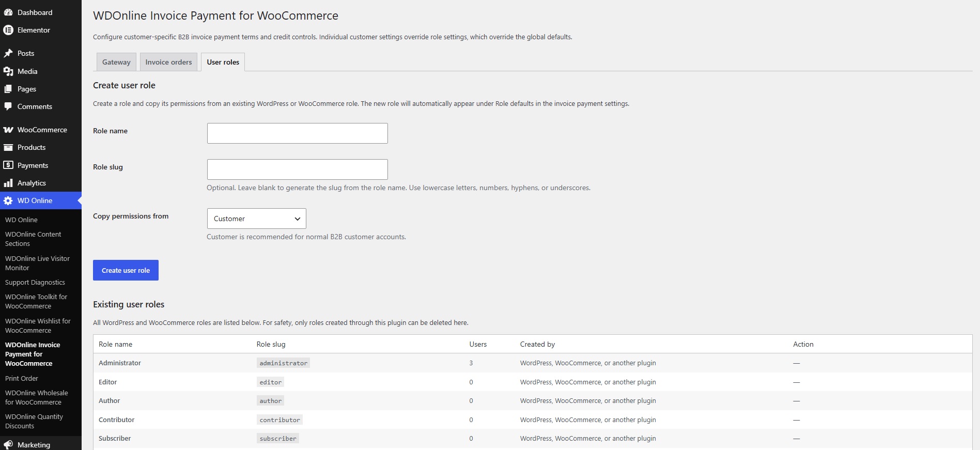This screenshot has width=980, height=450.
Task: Open the Dashboard icon in sidebar
Action: [8, 12]
